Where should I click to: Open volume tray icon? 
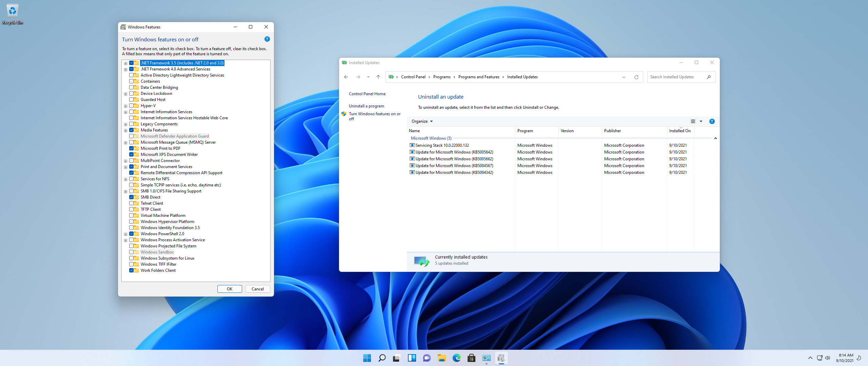point(828,358)
